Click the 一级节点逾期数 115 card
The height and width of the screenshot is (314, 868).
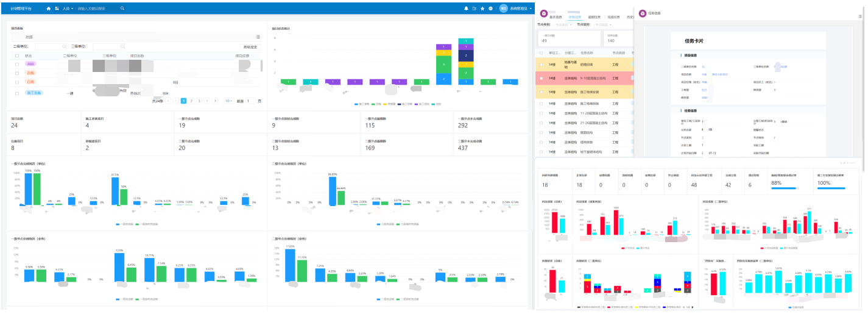coord(407,123)
